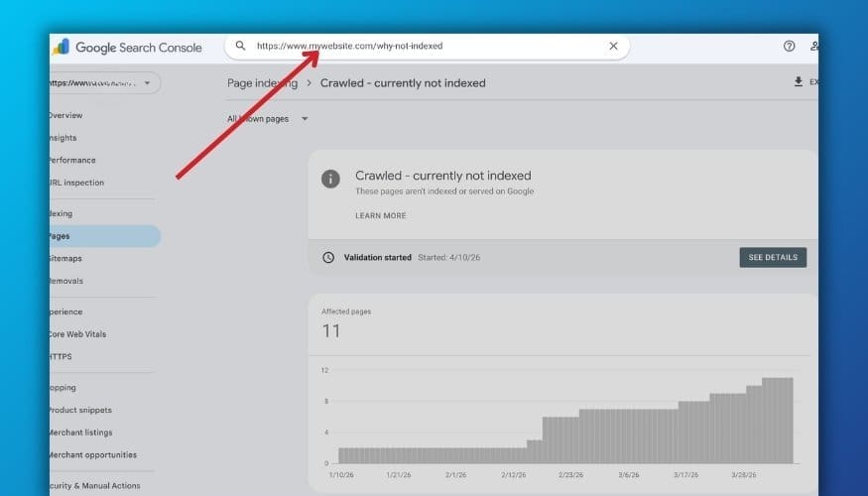Clear the URL inspection search field
This screenshot has width=868, height=496.
coord(613,46)
